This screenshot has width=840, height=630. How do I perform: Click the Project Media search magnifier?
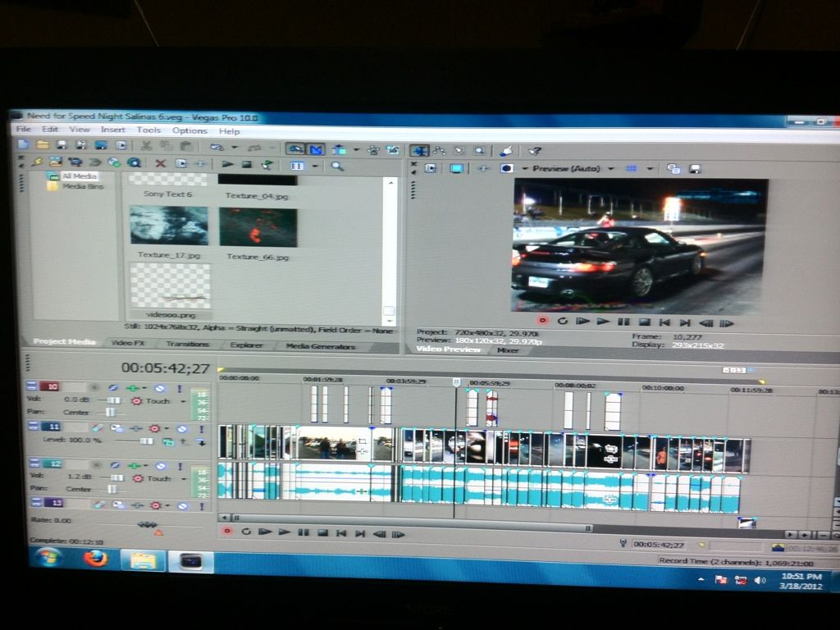(337, 166)
